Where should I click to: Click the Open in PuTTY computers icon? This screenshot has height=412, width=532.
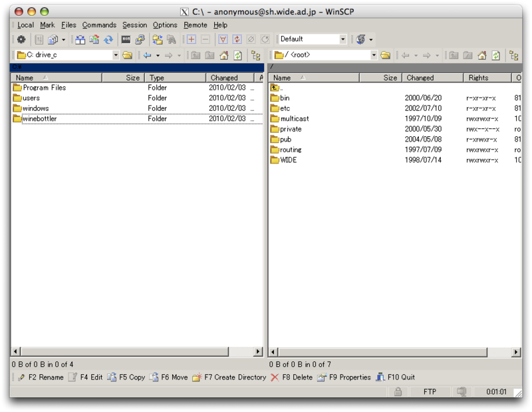pos(140,39)
